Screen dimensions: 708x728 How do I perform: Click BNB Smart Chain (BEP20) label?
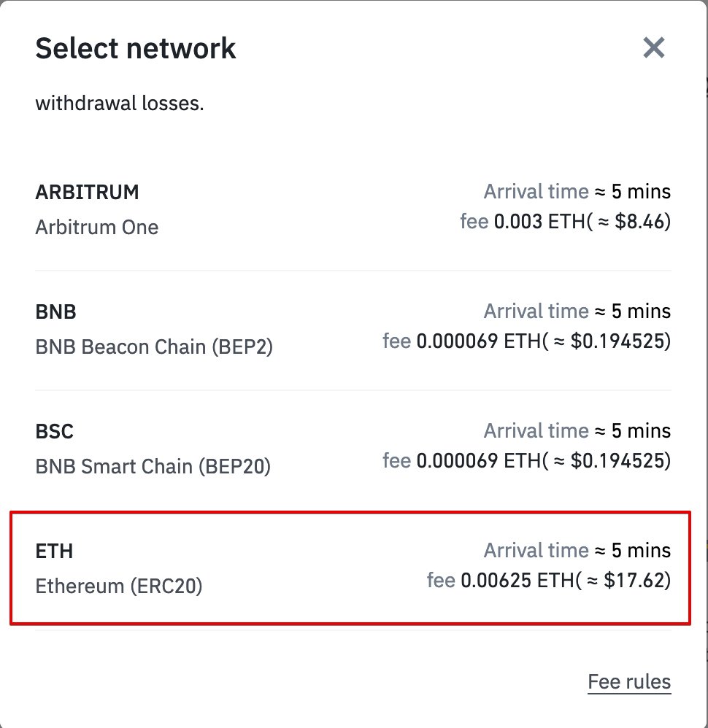pyautogui.click(x=153, y=466)
